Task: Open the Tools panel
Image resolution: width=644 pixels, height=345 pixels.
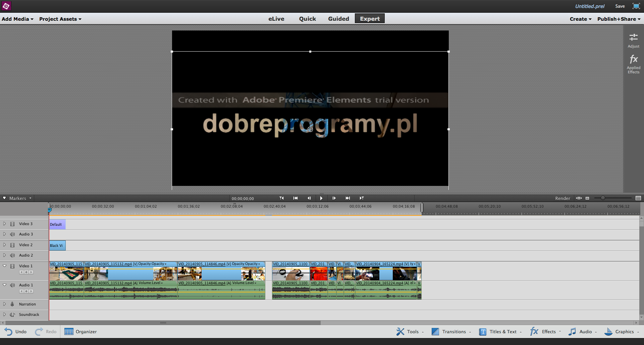Action: click(x=410, y=332)
